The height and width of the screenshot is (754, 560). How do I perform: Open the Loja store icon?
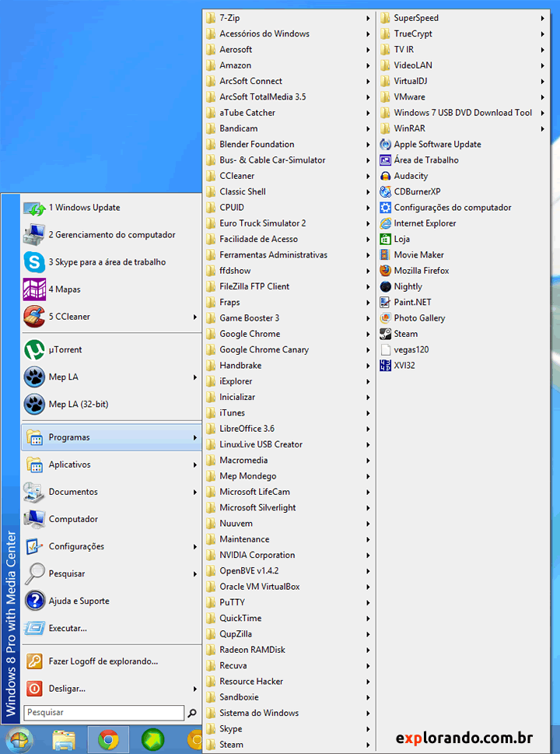coord(386,239)
